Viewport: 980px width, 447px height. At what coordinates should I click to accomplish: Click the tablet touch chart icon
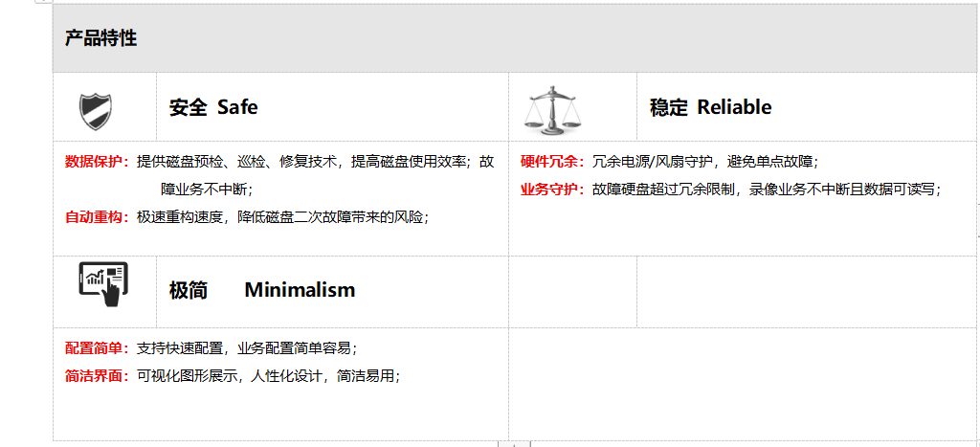pyautogui.click(x=103, y=284)
